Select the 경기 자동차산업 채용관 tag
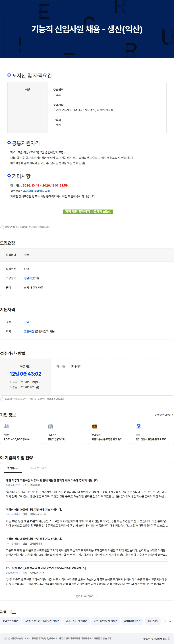 pyautogui.click(x=76, y=621)
